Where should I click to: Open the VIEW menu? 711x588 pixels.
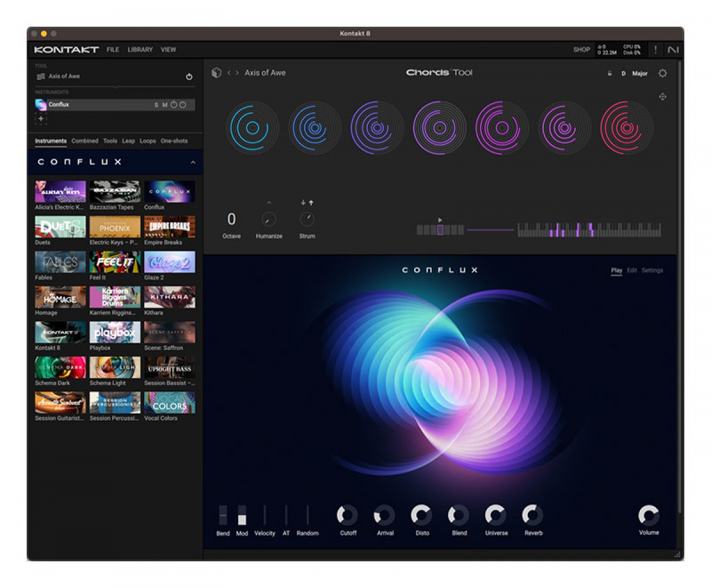click(x=168, y=50)
